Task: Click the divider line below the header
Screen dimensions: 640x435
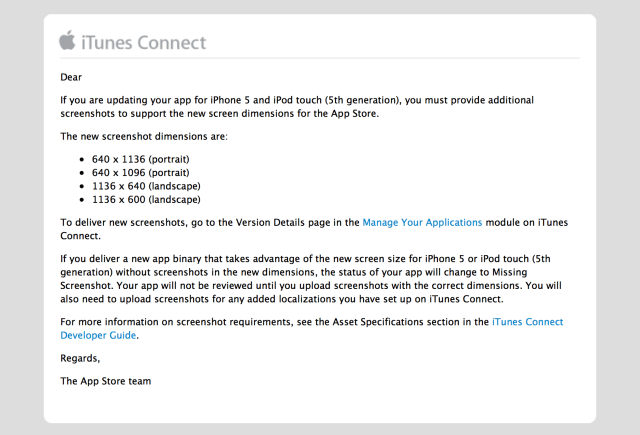Action: [320, 59]
